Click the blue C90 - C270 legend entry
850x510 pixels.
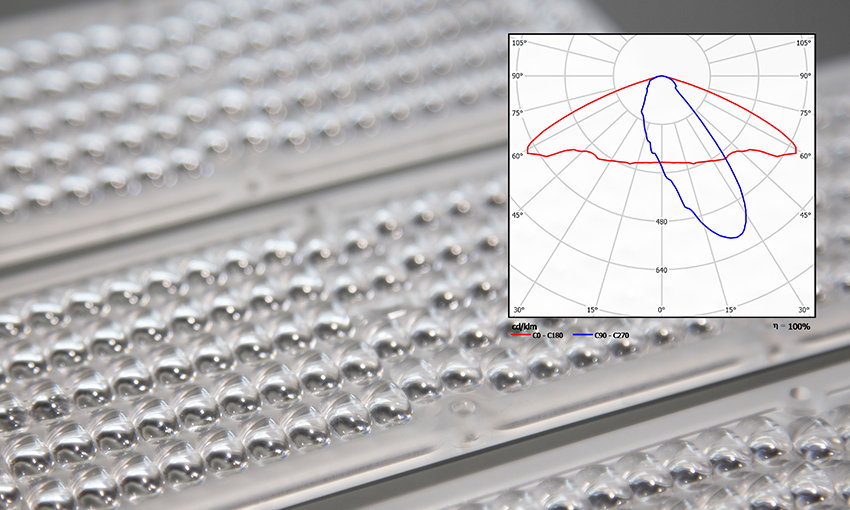[616, 336]
